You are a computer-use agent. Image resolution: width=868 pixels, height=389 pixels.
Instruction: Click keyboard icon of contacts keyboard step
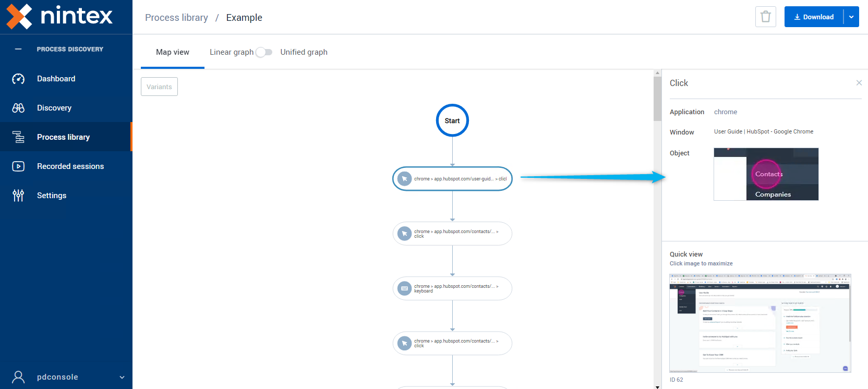pos(404,288)
